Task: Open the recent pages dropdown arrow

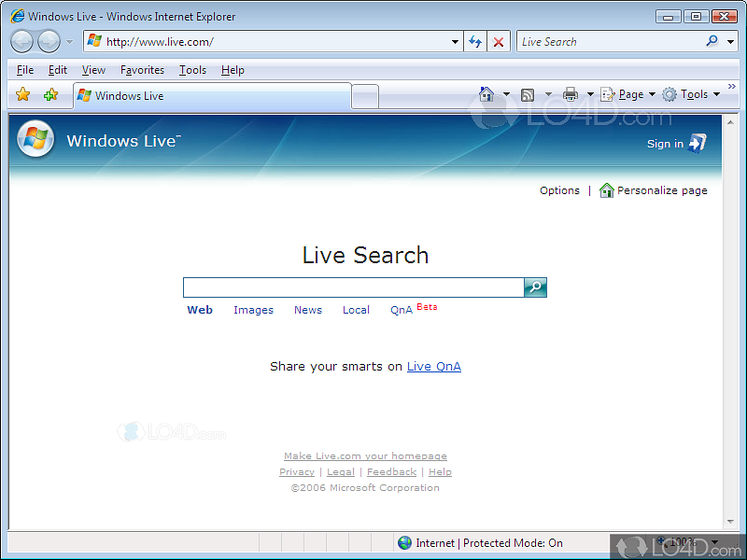Action: point(69,42)
